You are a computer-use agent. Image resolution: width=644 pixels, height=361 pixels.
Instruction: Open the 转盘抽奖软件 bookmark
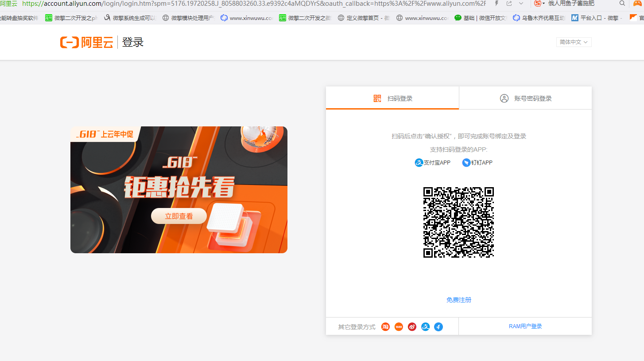pos(19,18)
